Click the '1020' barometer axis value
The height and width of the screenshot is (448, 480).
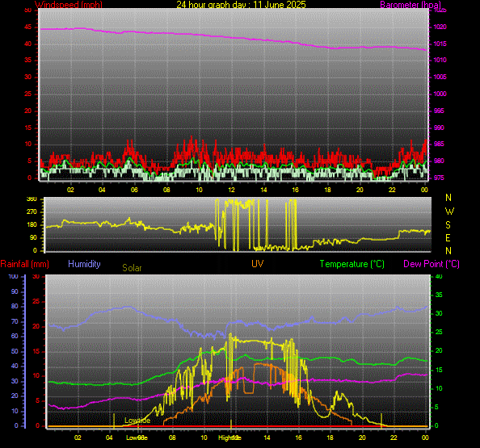(x=440, y=27)
